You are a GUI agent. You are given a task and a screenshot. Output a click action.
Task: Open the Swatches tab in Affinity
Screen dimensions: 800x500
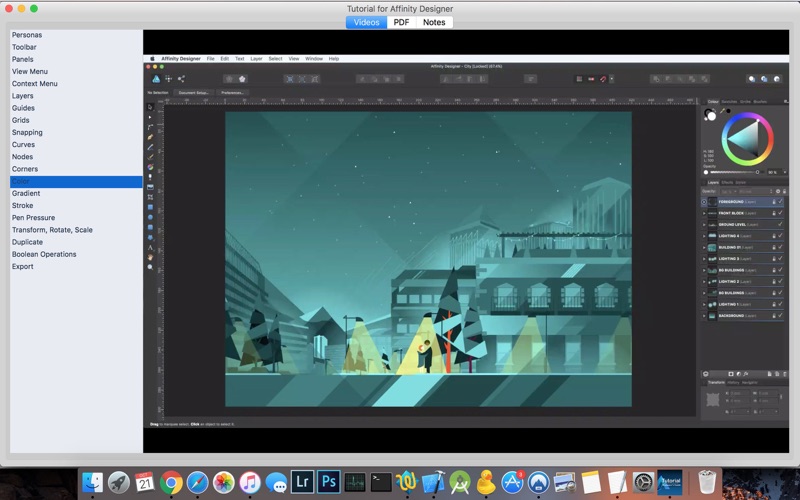729,102
